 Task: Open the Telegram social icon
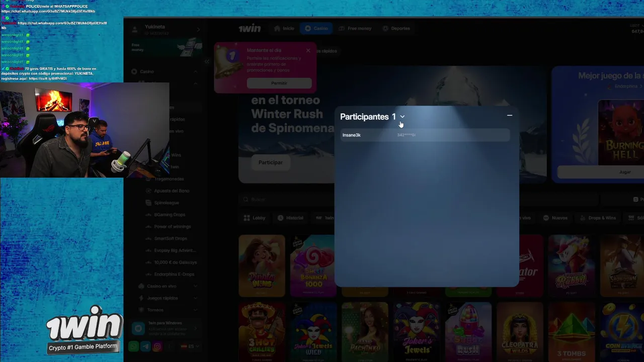click(145, 346)
